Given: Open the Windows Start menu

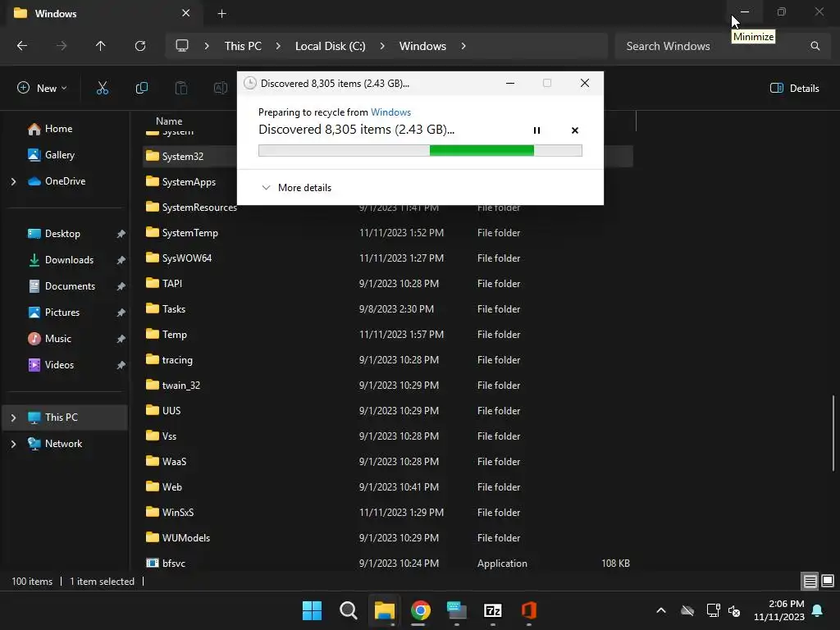Looking at the screenshot, I should click(x=312, y=610).
